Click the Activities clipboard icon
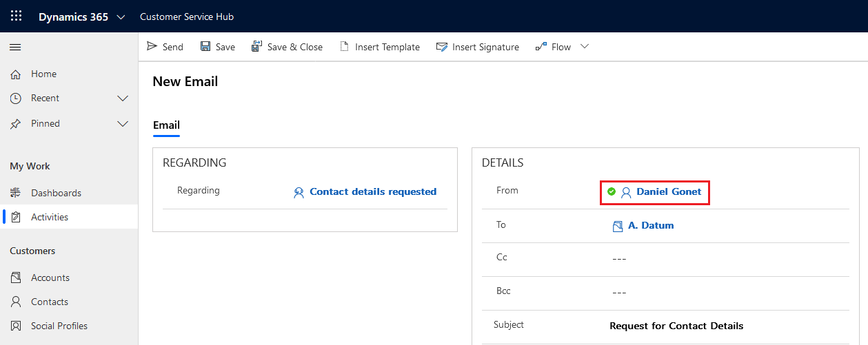This screenshot has width=868, height=345. click(15, 217)
